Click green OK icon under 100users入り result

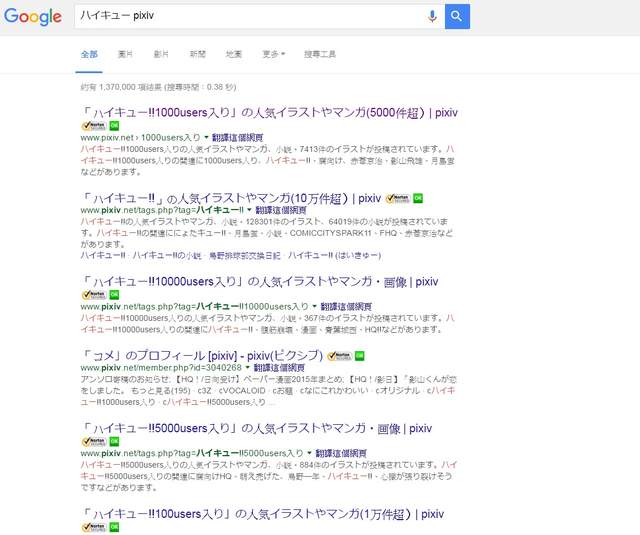coord(114,527)
